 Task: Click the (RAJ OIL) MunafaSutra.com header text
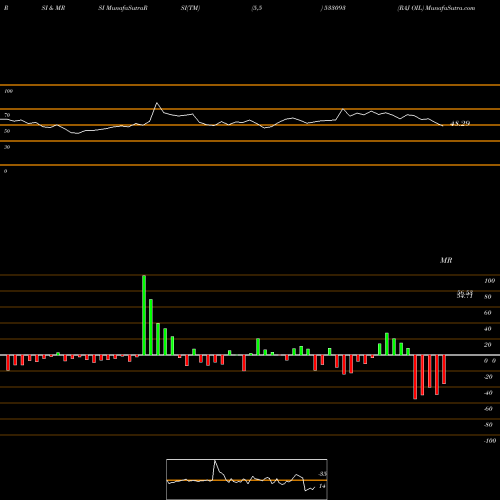tap(436, 8)
